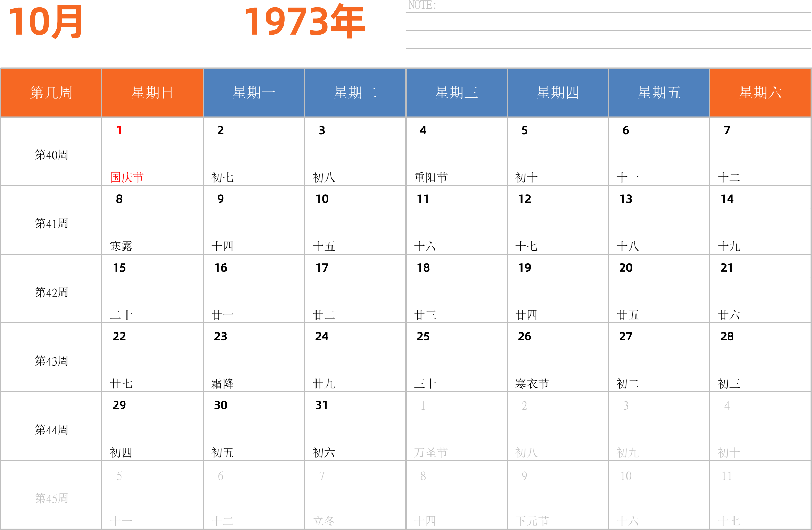Click the 10月 month title

click(45, 22)
